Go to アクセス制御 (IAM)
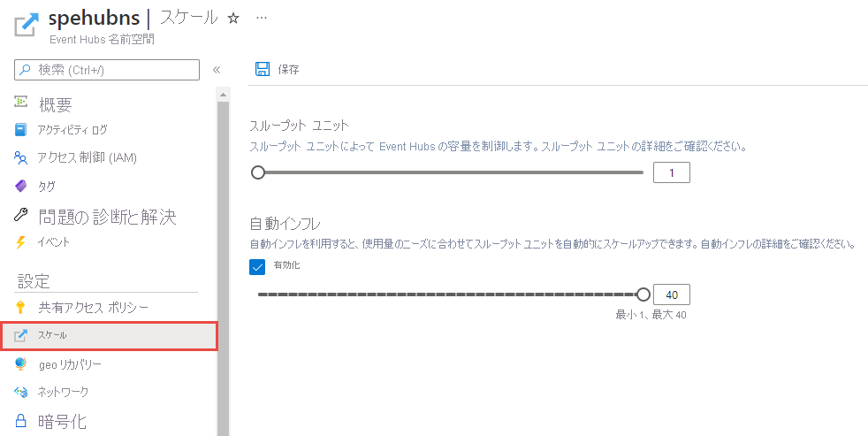This screenshot has width=868, height=436. [87, 158]
